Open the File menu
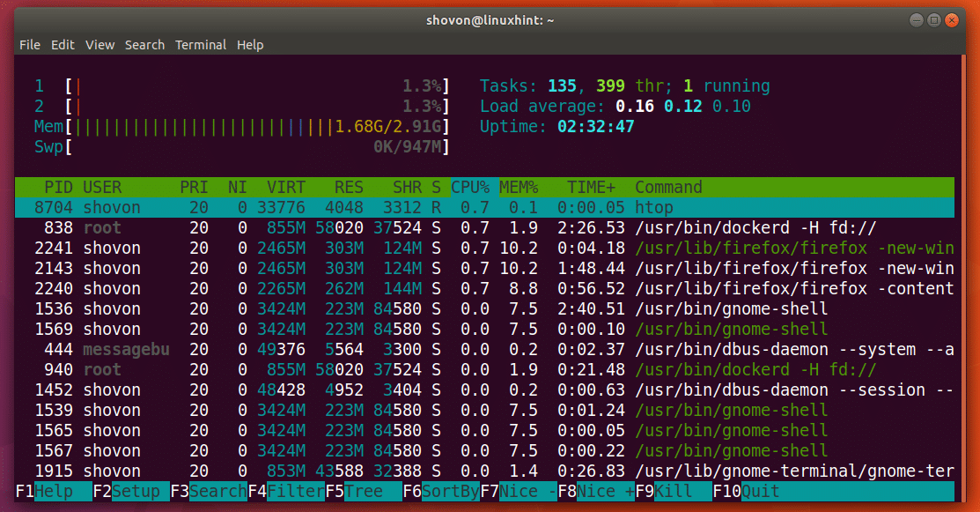The image size is (980, 512). 29,45
